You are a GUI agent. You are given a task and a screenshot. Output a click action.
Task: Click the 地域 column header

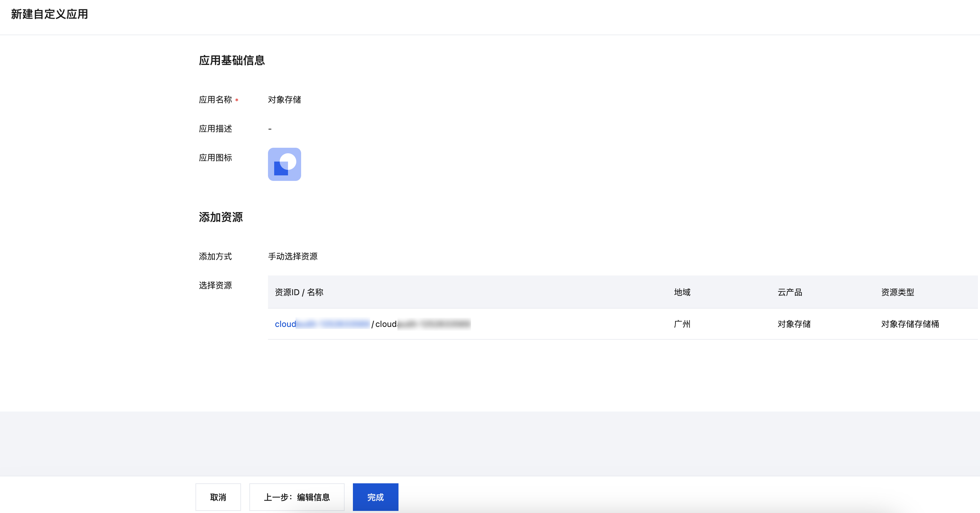click(682, 292)
